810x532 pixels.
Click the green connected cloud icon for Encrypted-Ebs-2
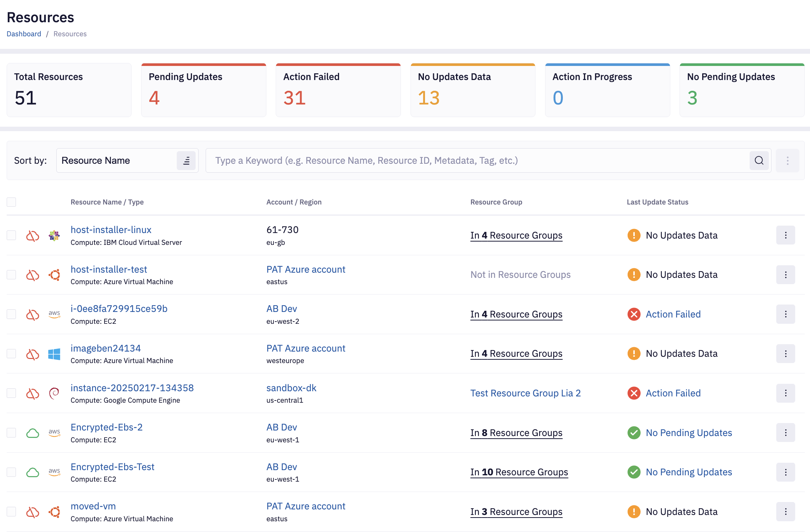[x=33, y=433]
